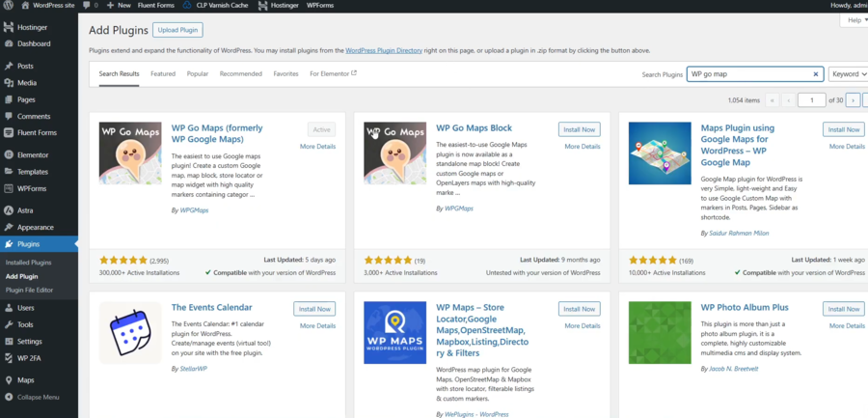
Task: Open StellarWP author link
Action: (x=193, y=369)
